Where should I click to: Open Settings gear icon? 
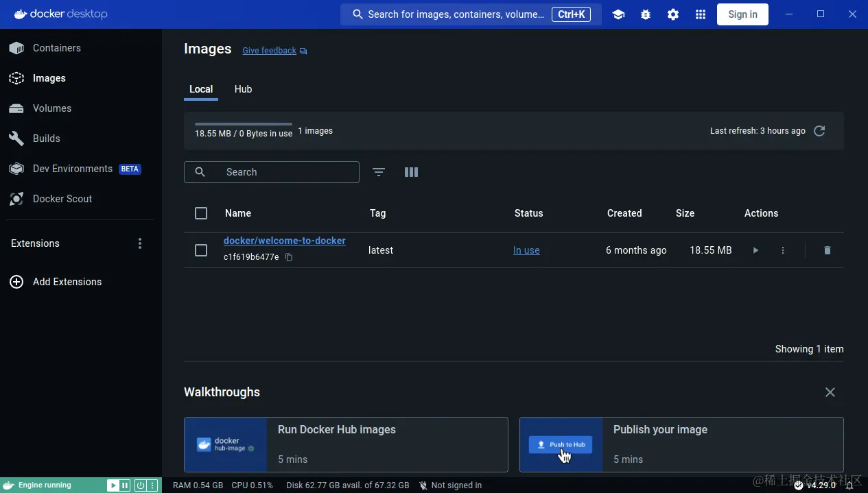[x=673, y=14]
